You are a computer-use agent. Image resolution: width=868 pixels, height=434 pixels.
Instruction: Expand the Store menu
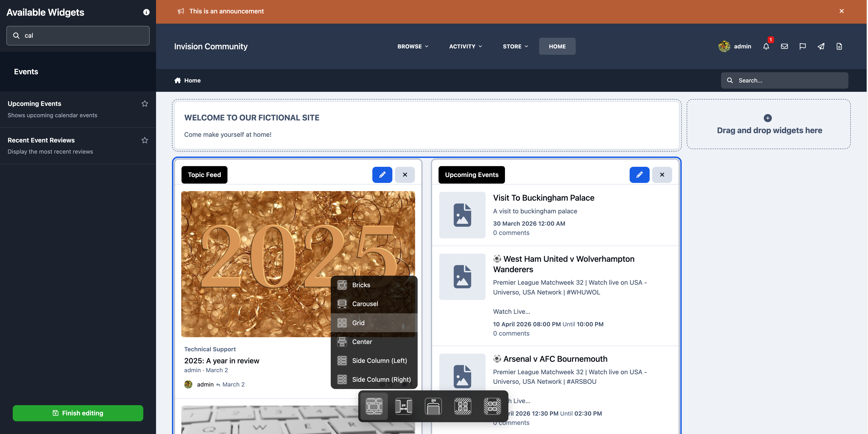[x=515, y=46]
